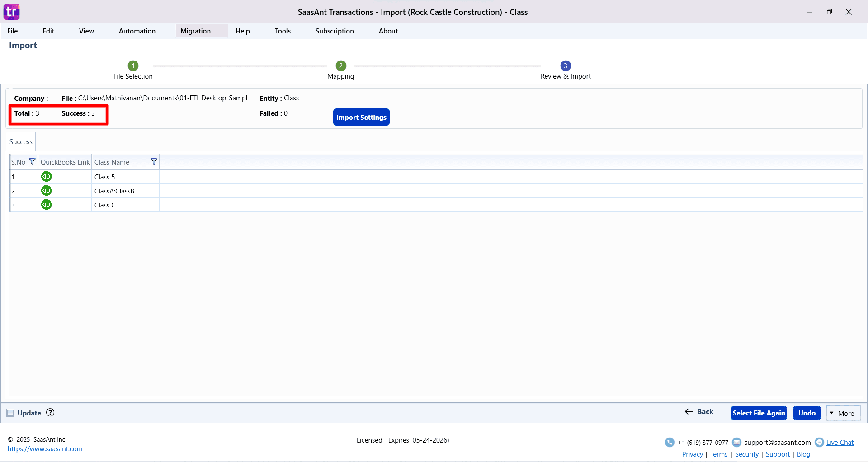
Task: Go Back to the previous step
Action: coord(699,412)
